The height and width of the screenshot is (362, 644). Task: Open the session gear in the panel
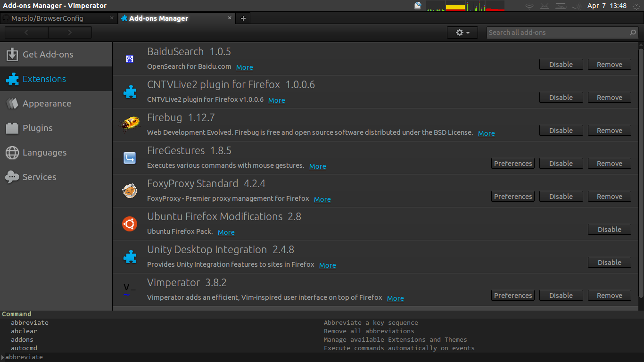[x=636, y=6]
